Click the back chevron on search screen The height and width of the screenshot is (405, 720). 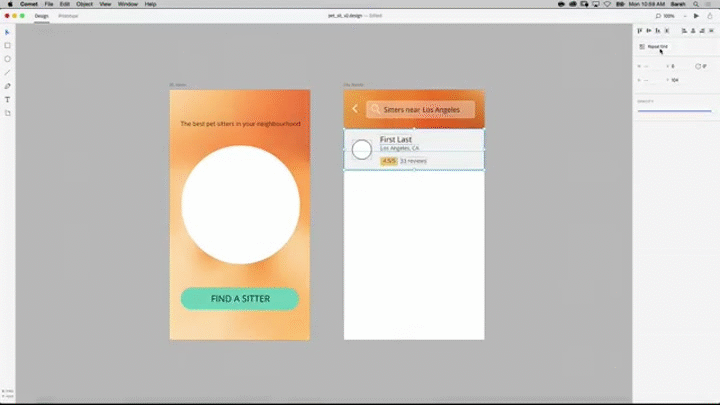pos(355,109)
